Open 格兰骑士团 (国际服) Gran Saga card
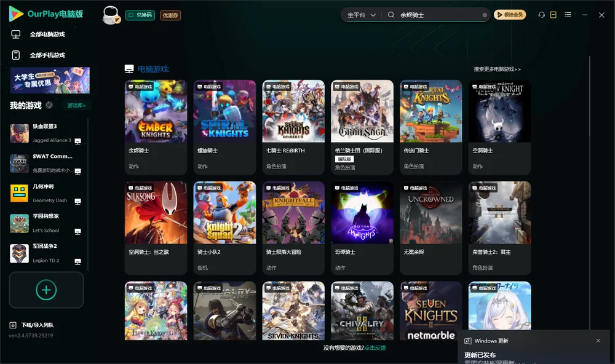The width and height of the screenshot is (615, 364). coord(362,127)
